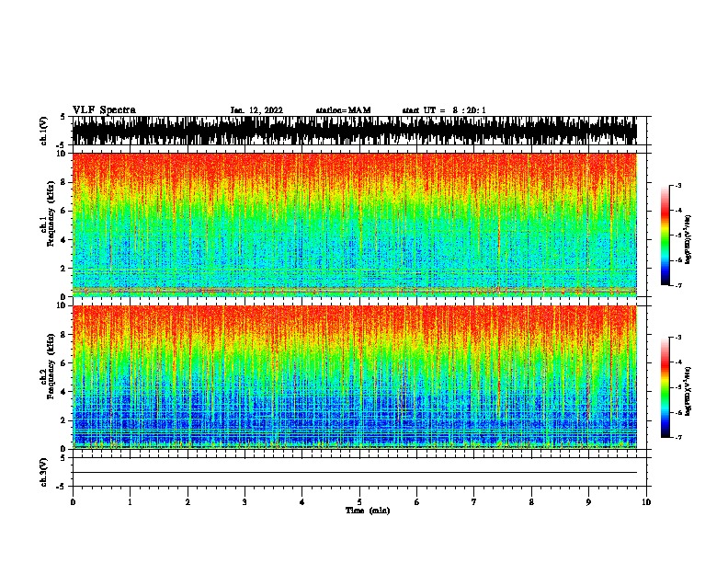
Task: Click the log(PSD) label beside ch.1 color bar
Action: click(688, 239)
